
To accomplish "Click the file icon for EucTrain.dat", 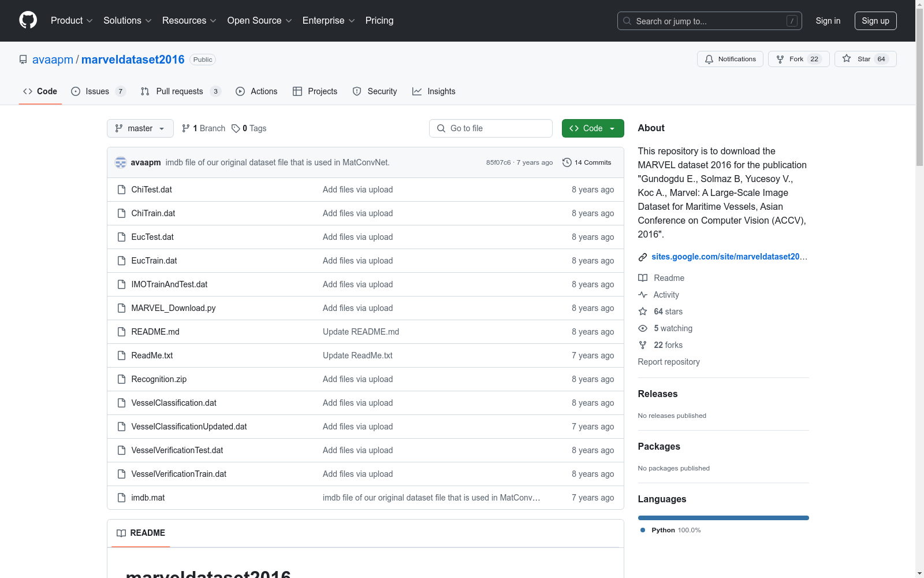I will (x=121, y=261).
